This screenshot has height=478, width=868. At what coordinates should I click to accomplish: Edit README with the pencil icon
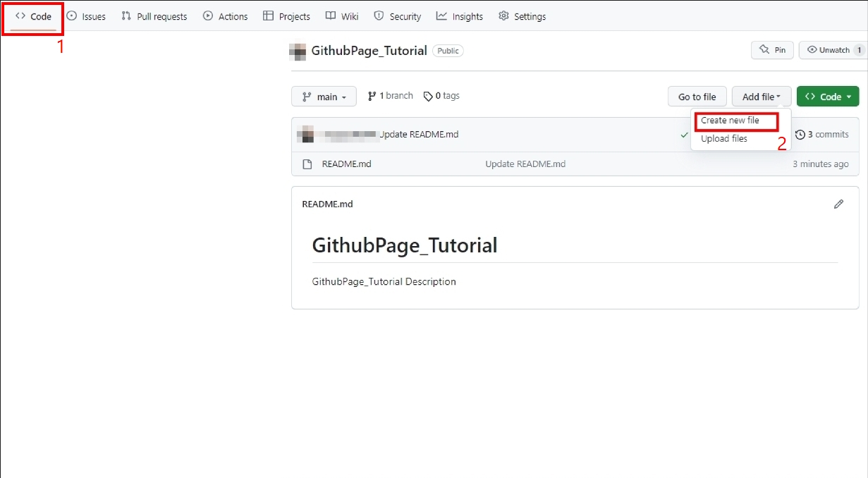[x=838, y=204]
